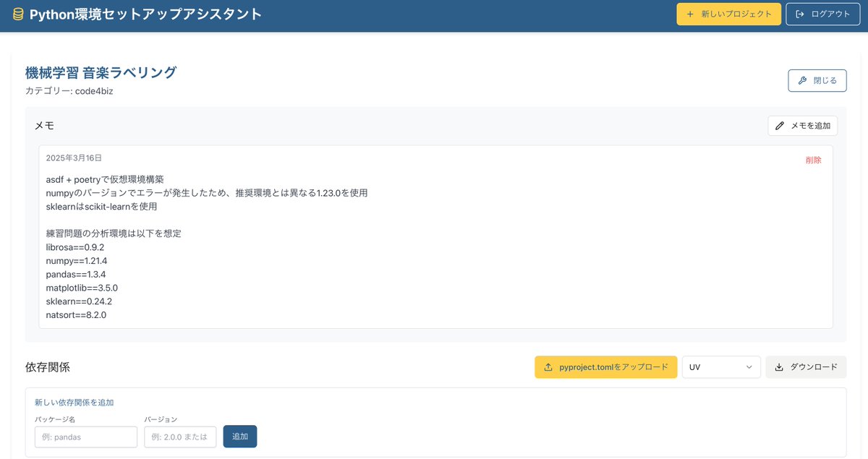Download dependencies with ダウンロード button

point(805,367)
